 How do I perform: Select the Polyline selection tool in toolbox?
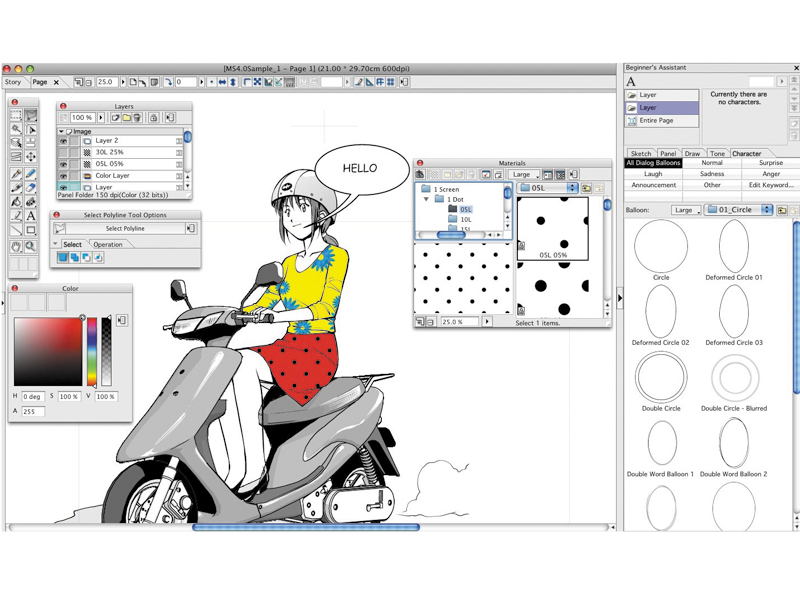coord(31,115)
